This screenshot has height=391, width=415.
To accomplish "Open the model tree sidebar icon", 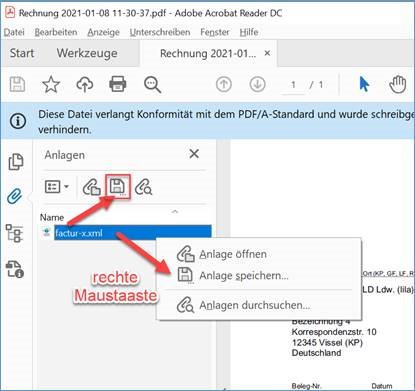I will click(x=15, y=233).
